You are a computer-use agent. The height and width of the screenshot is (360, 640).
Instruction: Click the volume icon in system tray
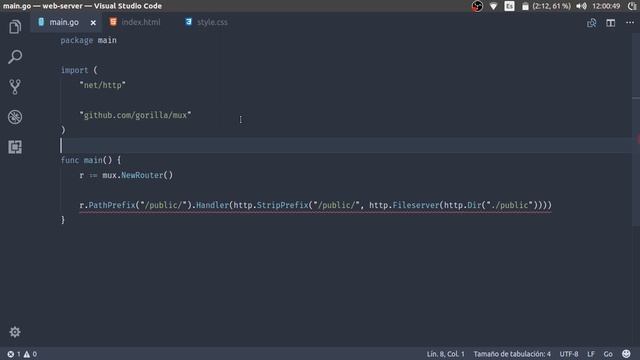(x=581, y=6)
